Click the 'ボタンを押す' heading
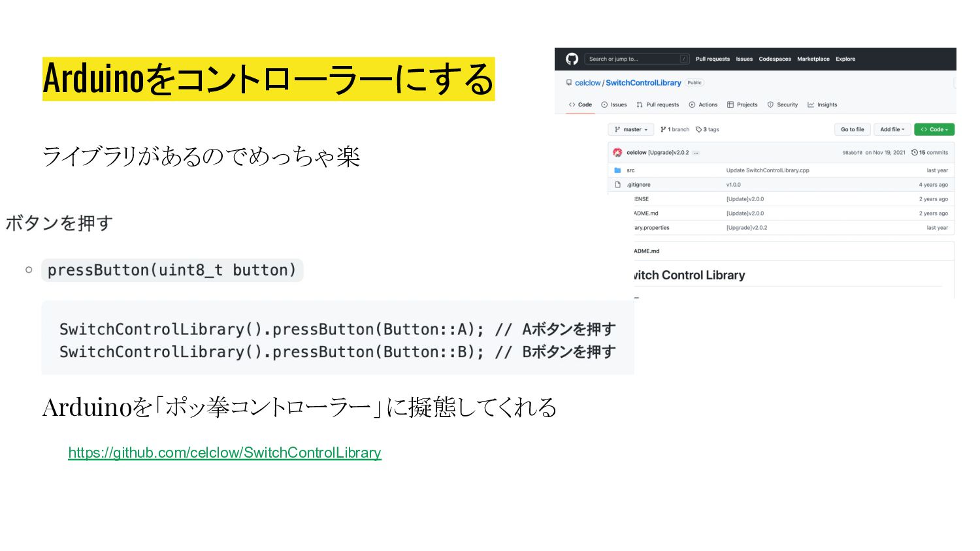 pyautogui.click(x=59, y=223)
